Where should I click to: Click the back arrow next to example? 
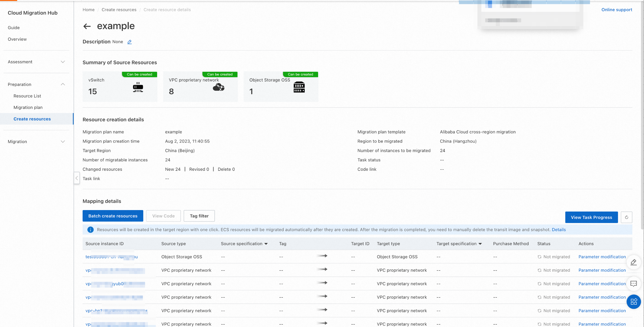(x=87, y=26)
